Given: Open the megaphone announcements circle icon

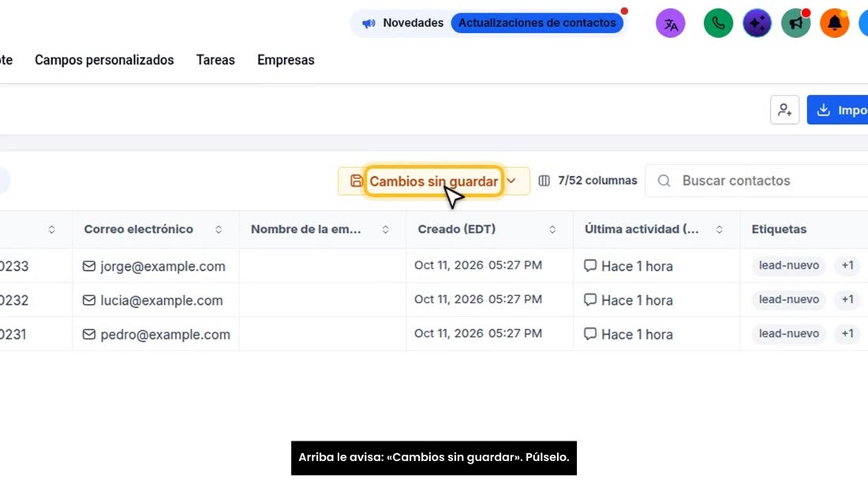Looking at the screenshot, I should (x=795, y=23).
